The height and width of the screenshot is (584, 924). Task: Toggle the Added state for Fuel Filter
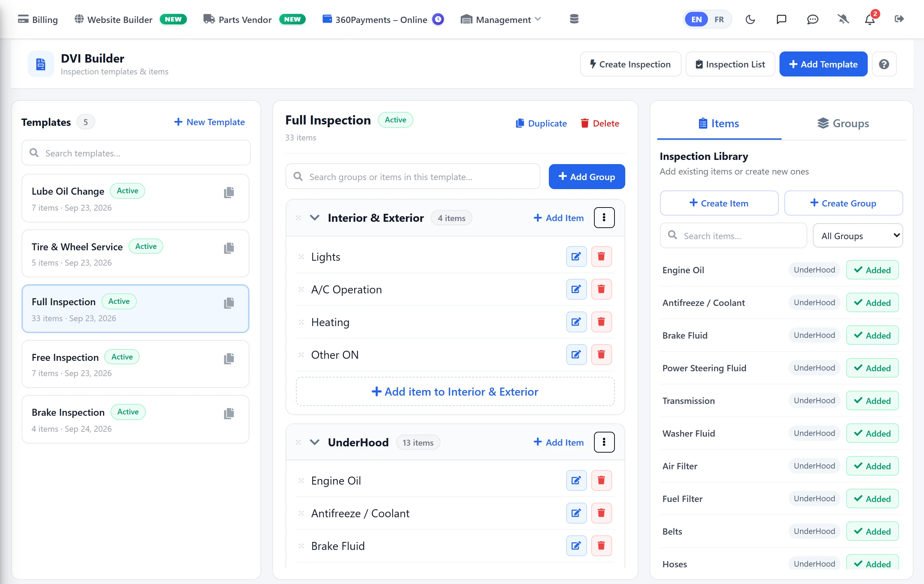(x=872, y=498)
